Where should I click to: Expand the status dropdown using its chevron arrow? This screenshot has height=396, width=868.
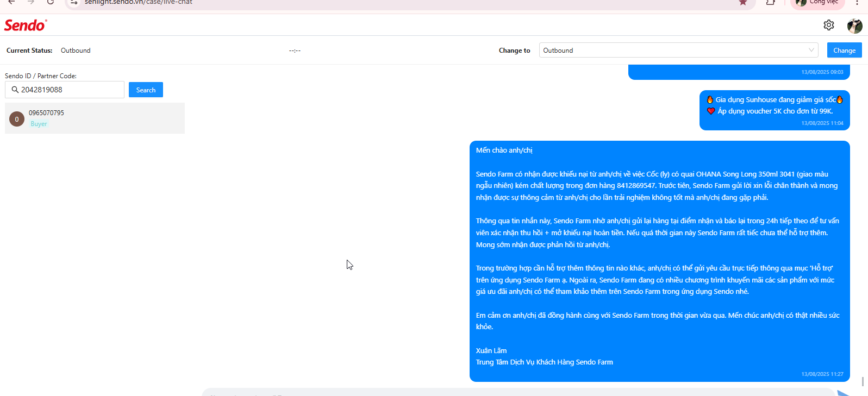click(x=811, y=50)
